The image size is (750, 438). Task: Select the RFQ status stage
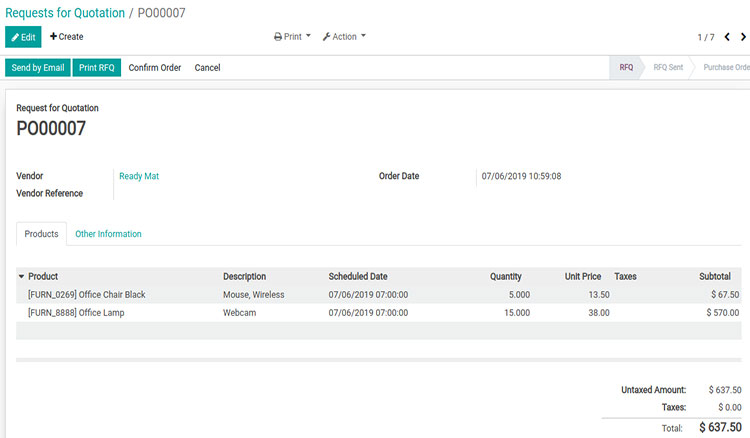pos(626,68)
